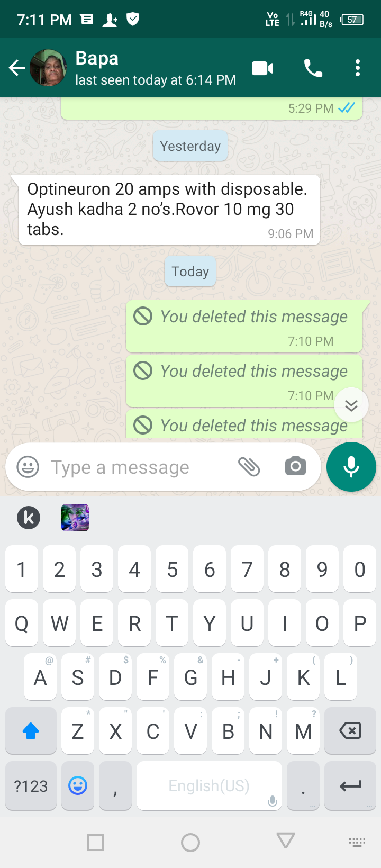Hide keyboard using the navigation down triangle
The image size is (381, 868).
pos(286,841)
